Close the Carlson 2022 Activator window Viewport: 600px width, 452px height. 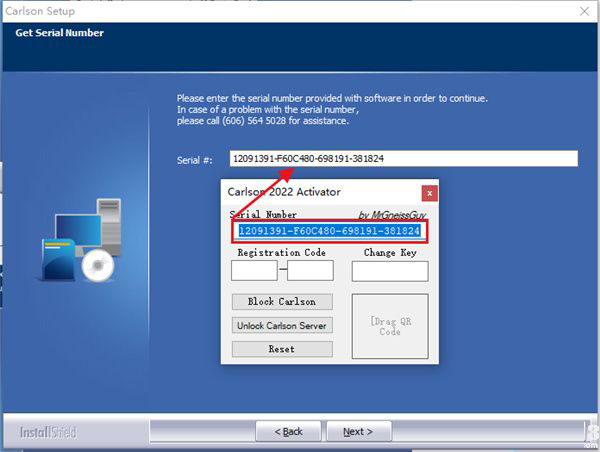point(430,193)
